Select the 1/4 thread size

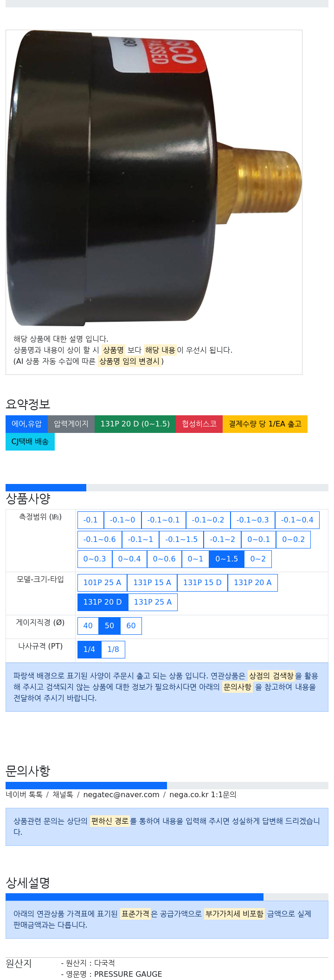point(89,650)
